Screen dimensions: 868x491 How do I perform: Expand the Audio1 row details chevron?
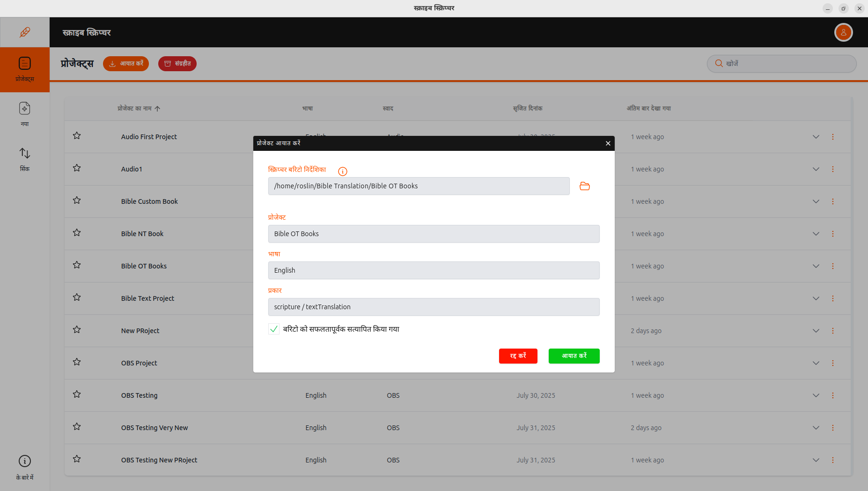[816, 169]
